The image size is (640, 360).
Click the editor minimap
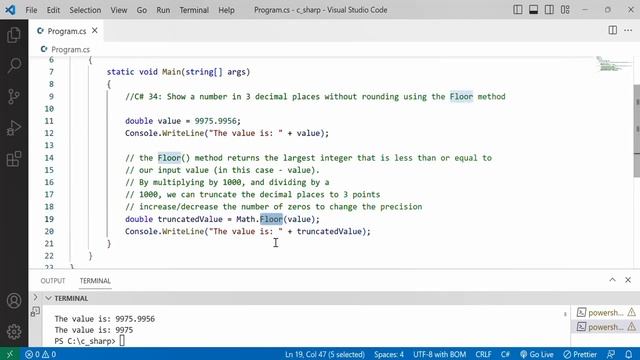[614, 64]
